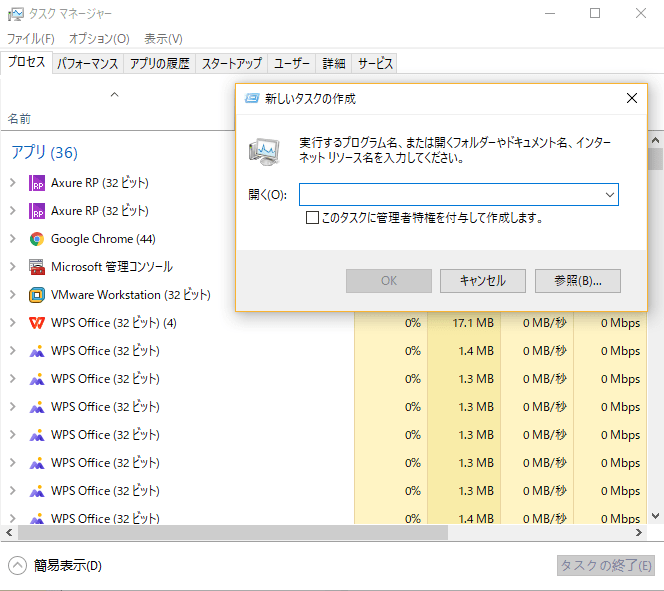Select the プロセス tab

(26, 62)
